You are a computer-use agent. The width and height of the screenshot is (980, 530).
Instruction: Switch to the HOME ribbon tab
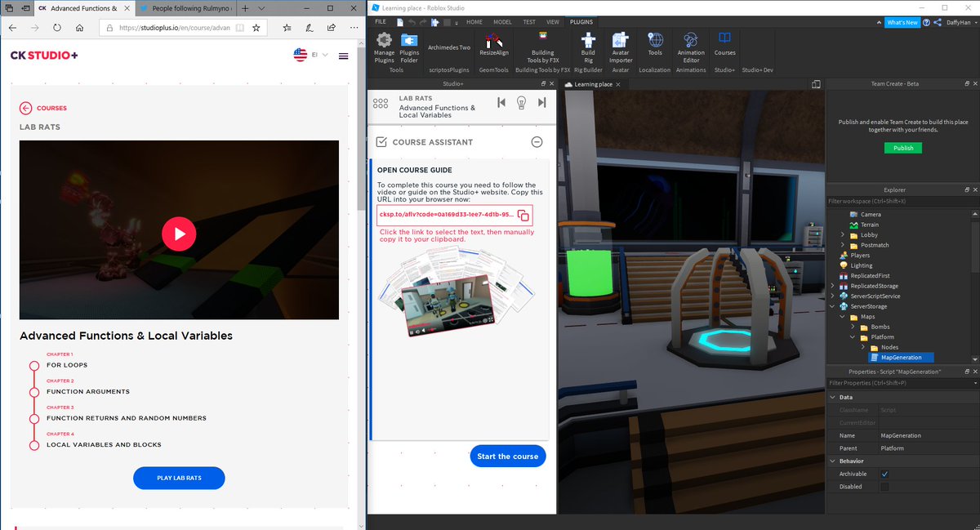[x=474, y=22]
